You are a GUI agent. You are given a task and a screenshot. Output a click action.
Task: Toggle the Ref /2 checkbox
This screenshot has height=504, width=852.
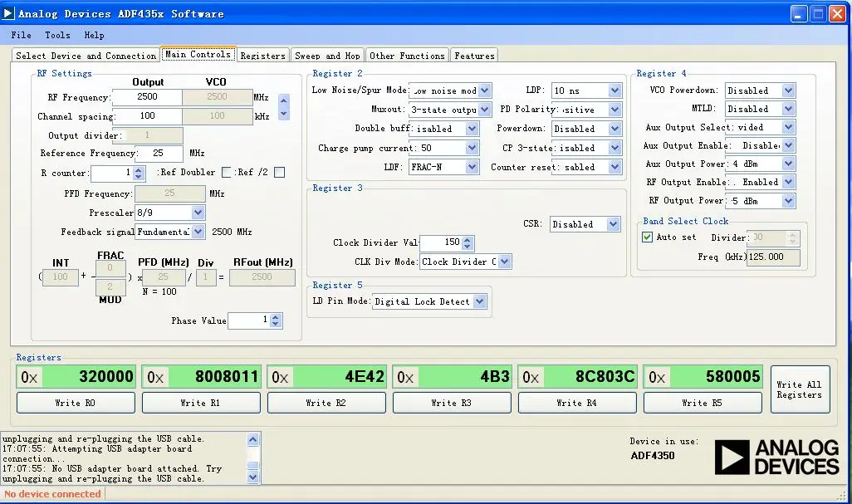click(279, 173)
